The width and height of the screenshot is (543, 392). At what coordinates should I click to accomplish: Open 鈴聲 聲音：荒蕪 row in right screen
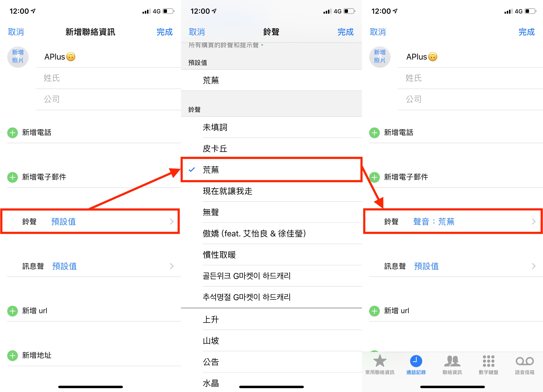tap(453, 221)
